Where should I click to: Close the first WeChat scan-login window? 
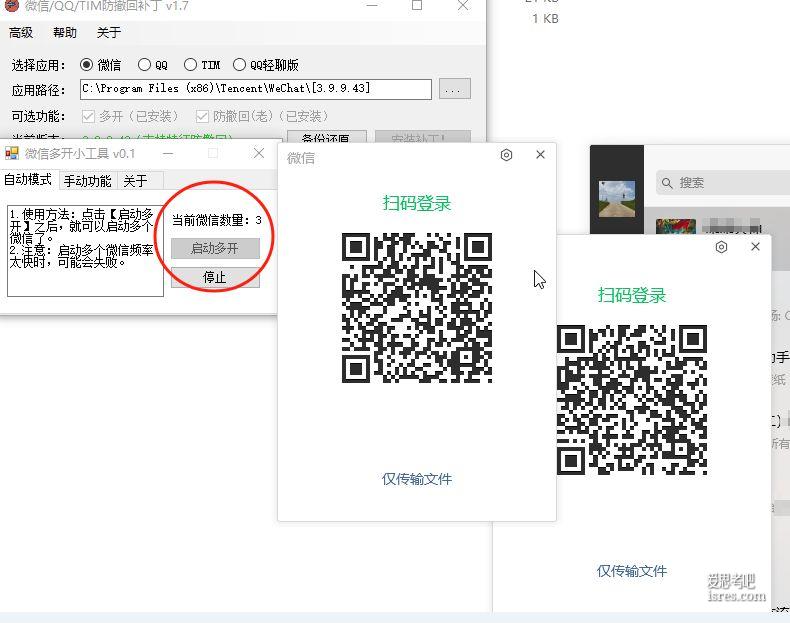click(541, 155)
